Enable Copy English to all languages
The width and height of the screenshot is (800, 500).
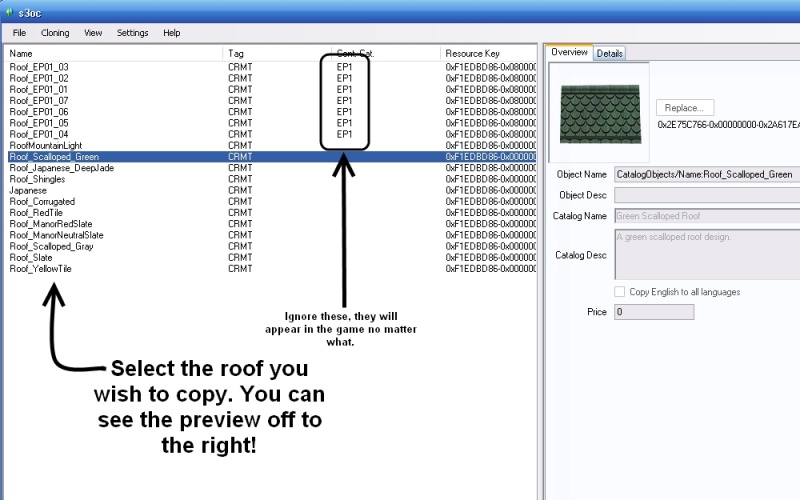[x=620, y=292]
